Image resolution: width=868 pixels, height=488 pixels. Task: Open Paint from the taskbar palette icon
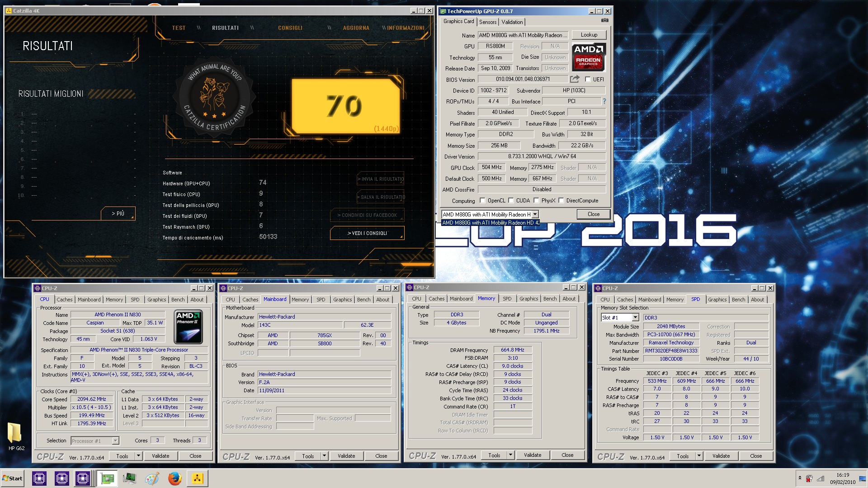(x=152, y=478)
